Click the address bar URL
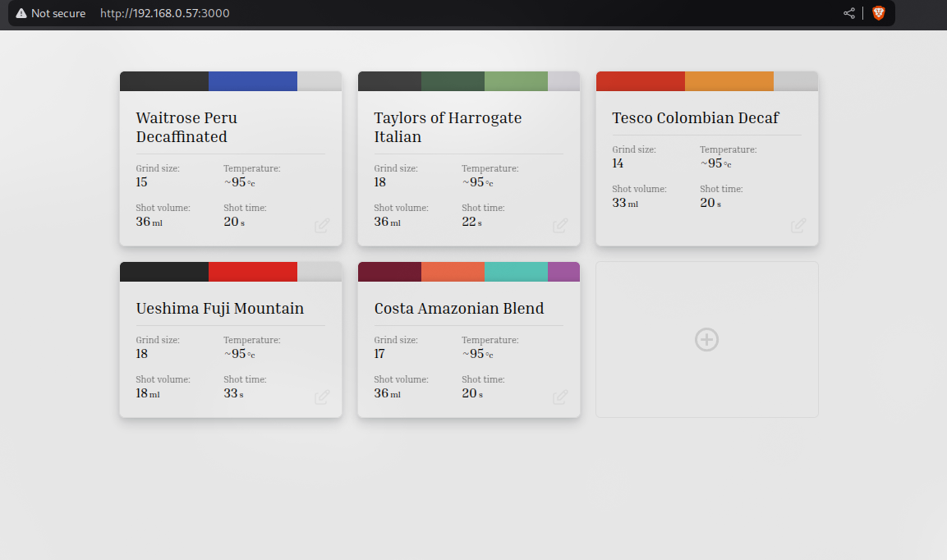The height and width of the screenshot is (560, 947). 165,13
